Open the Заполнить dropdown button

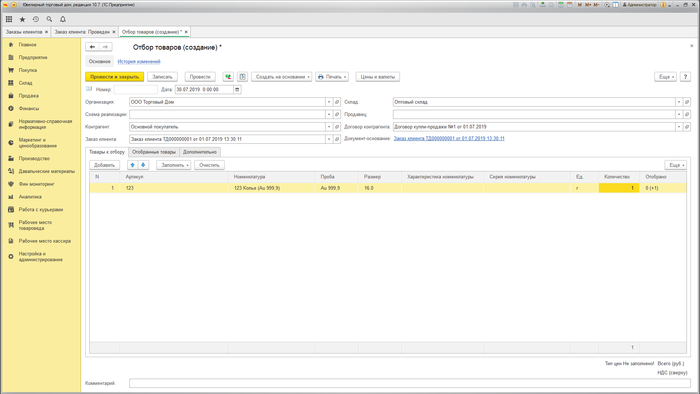174,165
